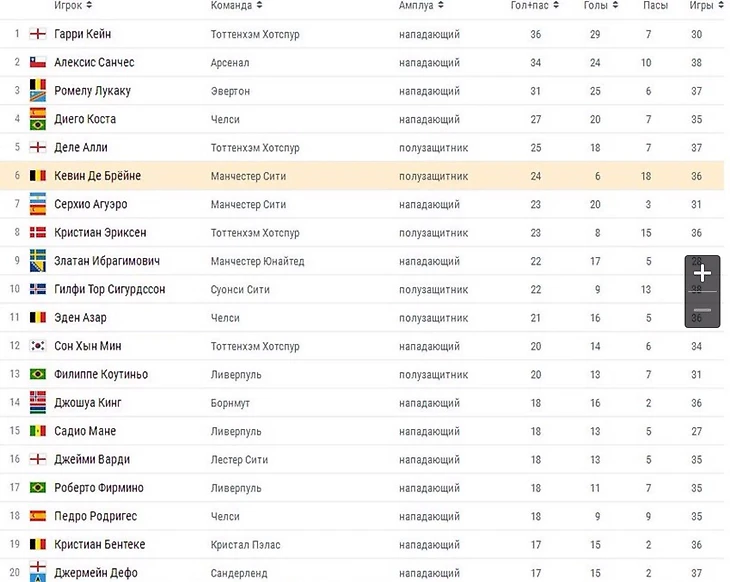Open player Кевин Де Брёйне
Viewport: 730px width, 582px height.
coord(97,176)
